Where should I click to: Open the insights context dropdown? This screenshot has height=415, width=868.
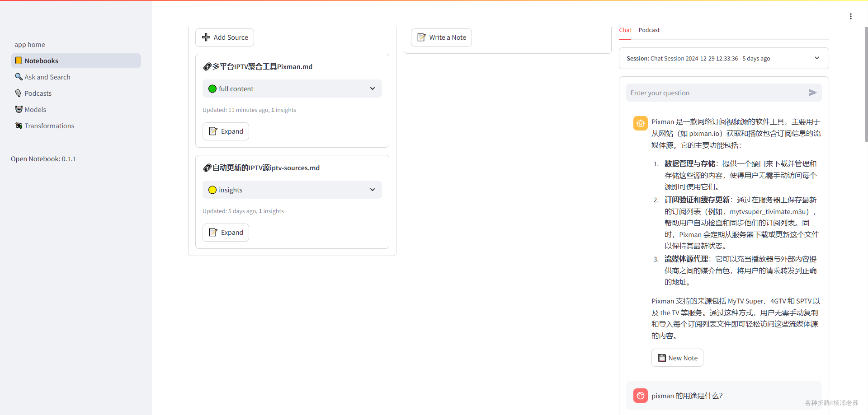(x=292, y=190)
